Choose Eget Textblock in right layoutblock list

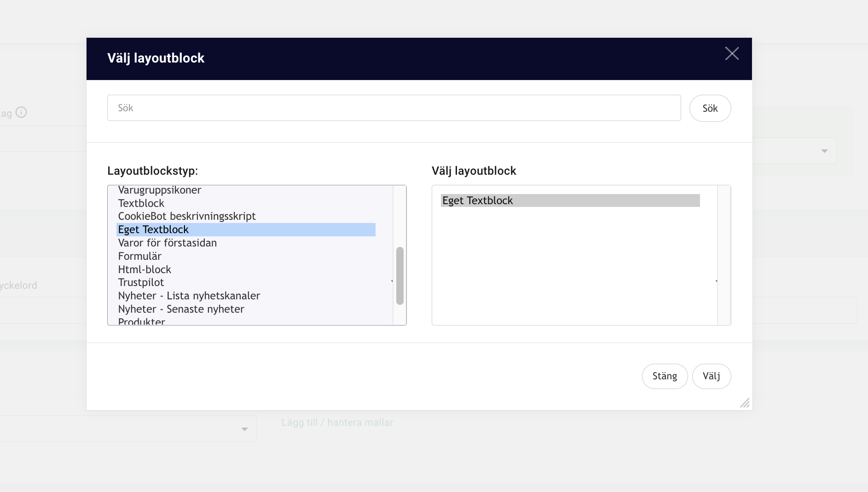pyautogui.click(x=570, y=200)
